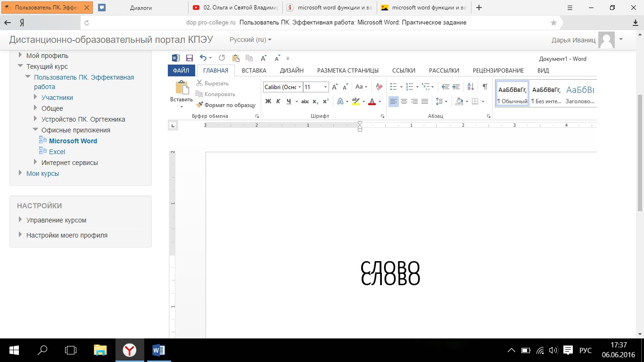The image size is (644, 362).
Task: Decrease the paragraph indent
Action: [x=446, y=87]
